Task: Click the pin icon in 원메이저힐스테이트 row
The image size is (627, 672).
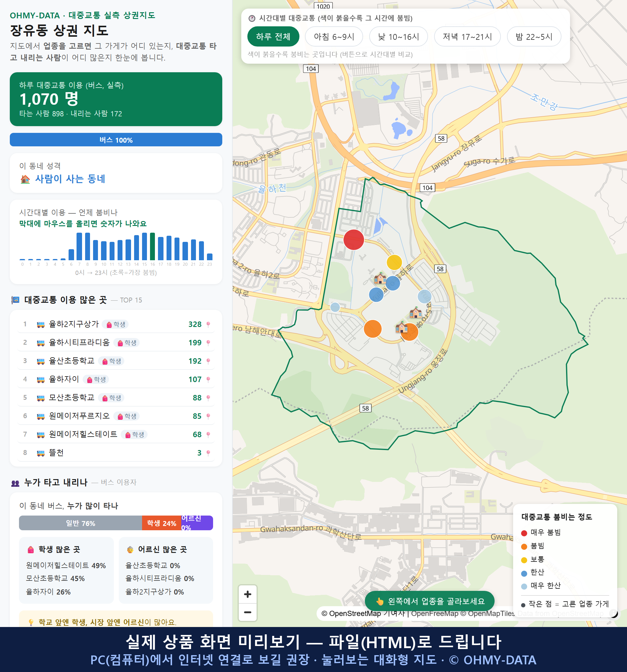Action: (208, 434)
